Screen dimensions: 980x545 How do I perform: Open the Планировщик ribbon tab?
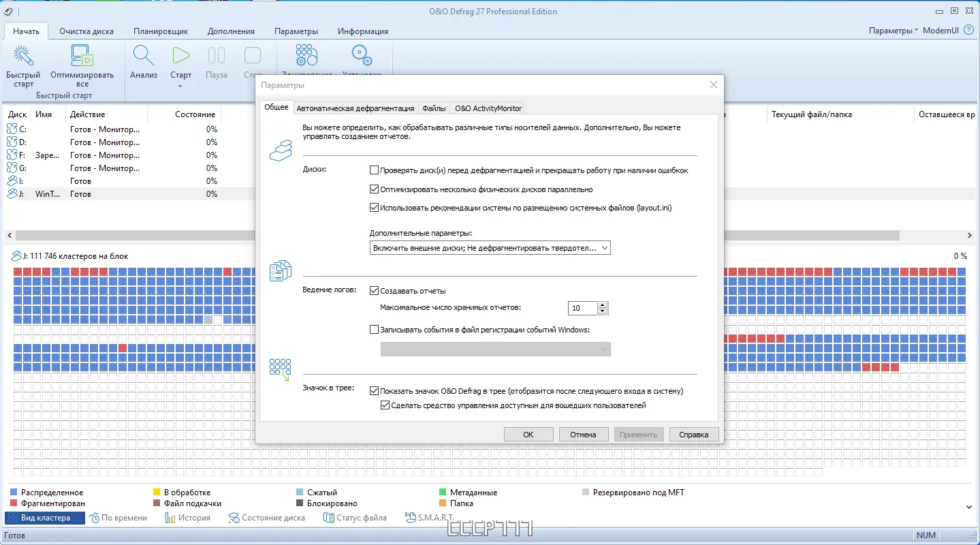(161, 31)
